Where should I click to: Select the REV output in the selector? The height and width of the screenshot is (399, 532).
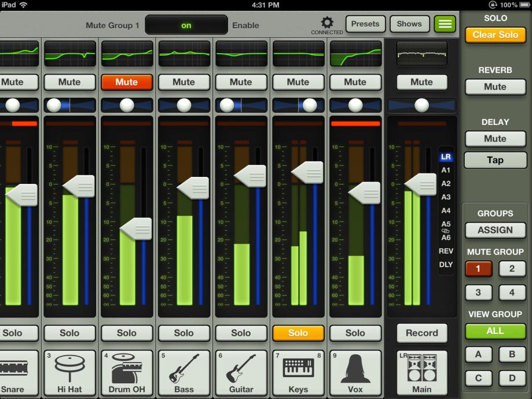point(446,251)
